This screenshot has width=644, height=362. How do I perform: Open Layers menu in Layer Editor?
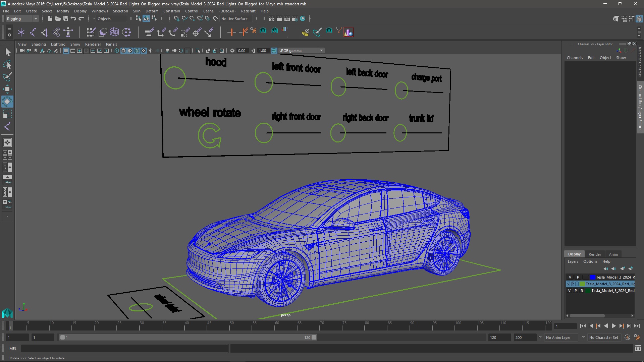tap(573, 261)
